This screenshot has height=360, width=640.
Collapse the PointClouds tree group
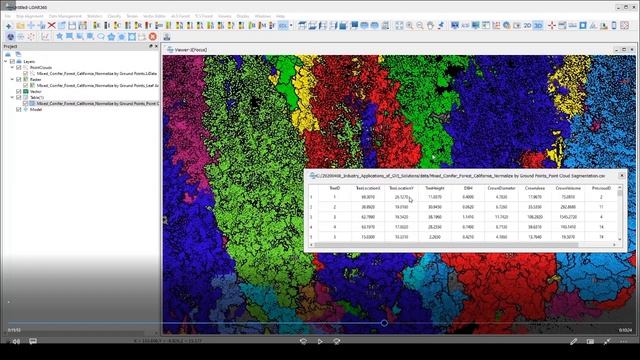pos(12,67)
